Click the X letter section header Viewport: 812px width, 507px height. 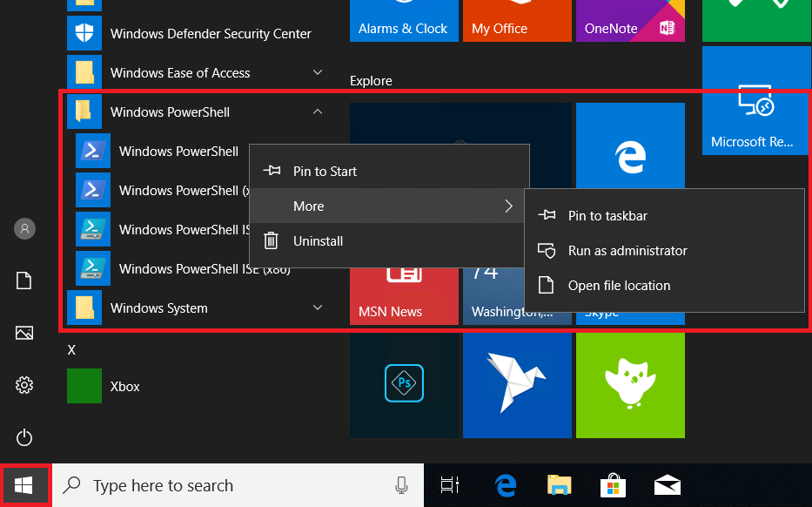click(71, 350)
